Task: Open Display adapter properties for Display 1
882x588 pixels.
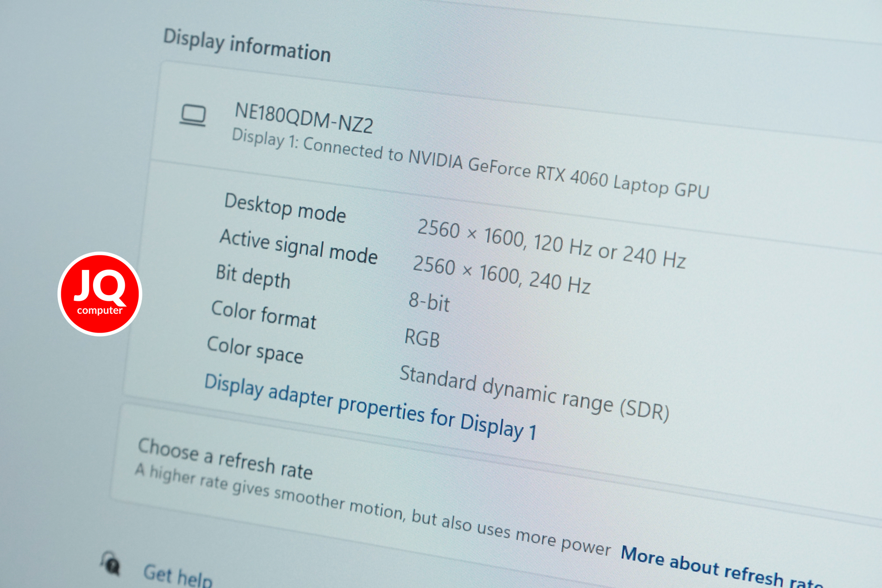Action: click(x=370, y=406)
